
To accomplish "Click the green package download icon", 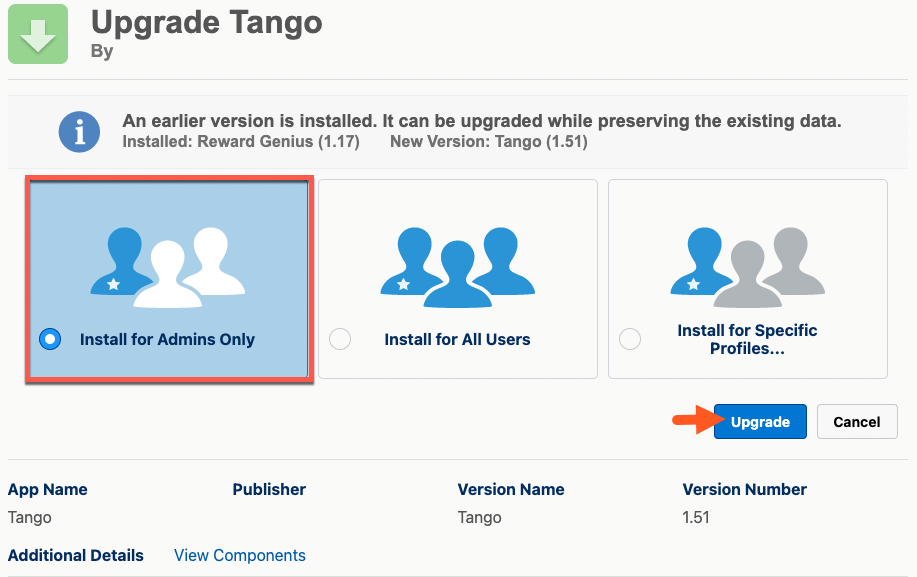I will point(37,34).
